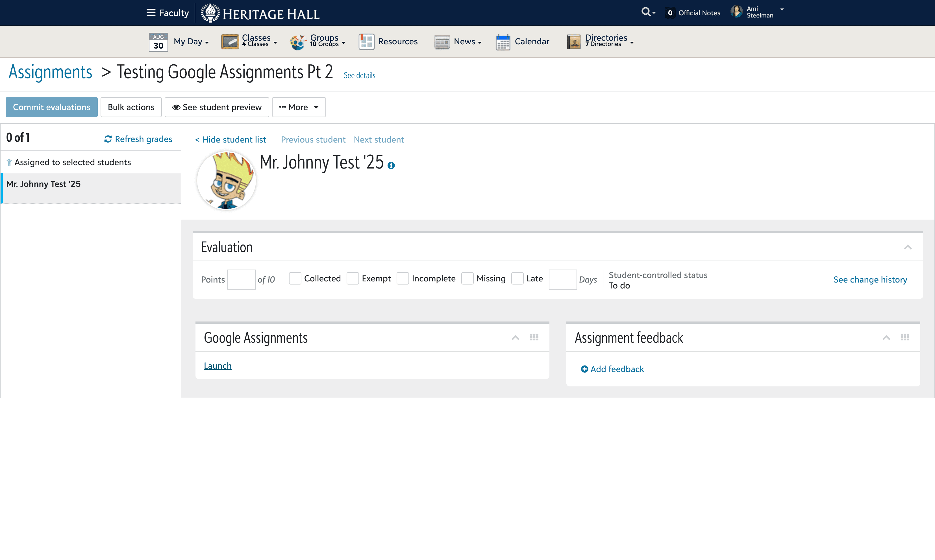Click the Assignment feedback grid handle icon
935x560 pixels.
[905, 337]
